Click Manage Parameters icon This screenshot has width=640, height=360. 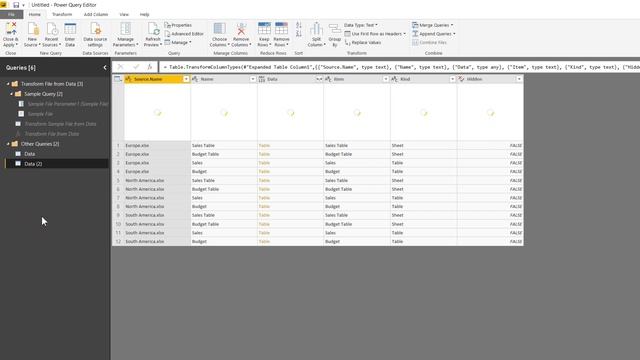click(126, 29)
